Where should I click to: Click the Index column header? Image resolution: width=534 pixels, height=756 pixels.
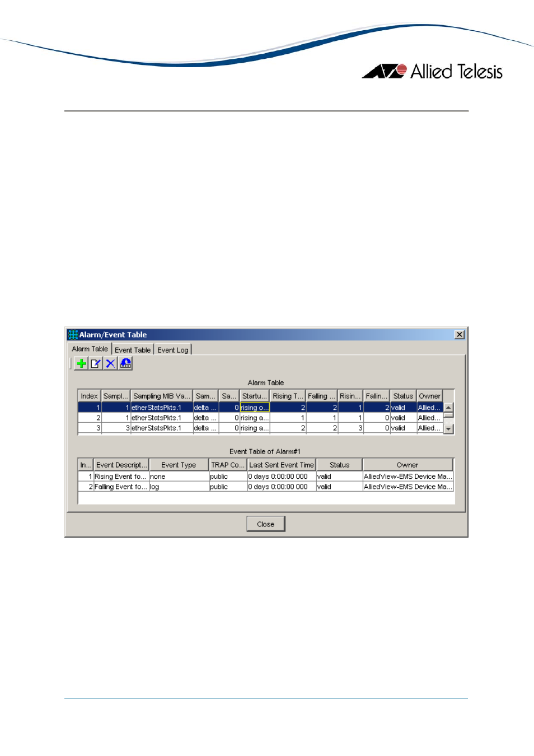(89, 396)
